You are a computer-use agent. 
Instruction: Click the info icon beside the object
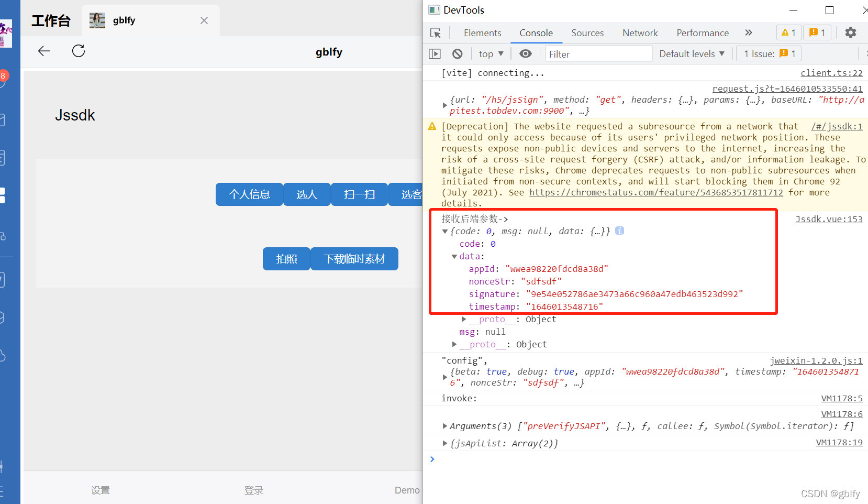tap(619, 231)
